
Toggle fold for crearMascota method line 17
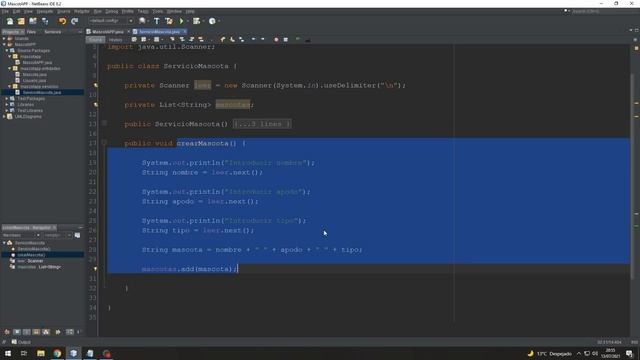coord(104,142)
